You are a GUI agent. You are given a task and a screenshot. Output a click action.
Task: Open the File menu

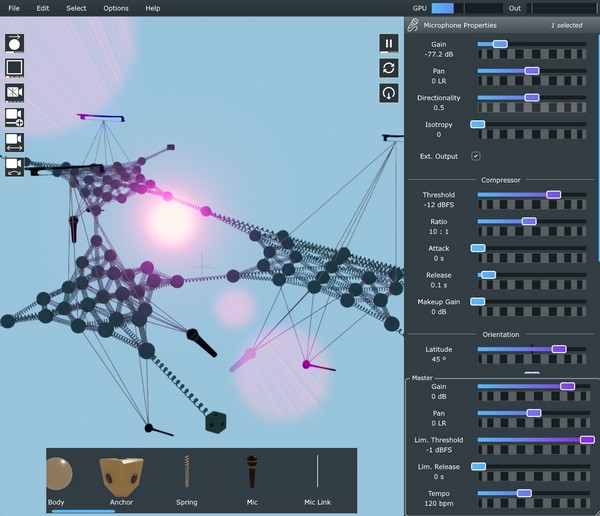(x=14, y=8)
